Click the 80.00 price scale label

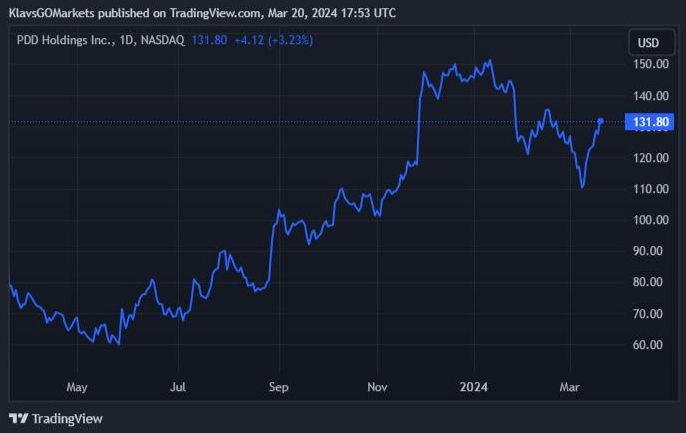(650, 282)
